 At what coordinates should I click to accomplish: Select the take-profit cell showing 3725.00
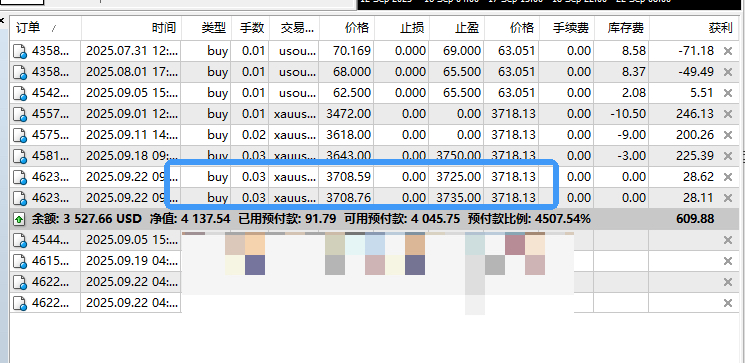coord(457,177)
